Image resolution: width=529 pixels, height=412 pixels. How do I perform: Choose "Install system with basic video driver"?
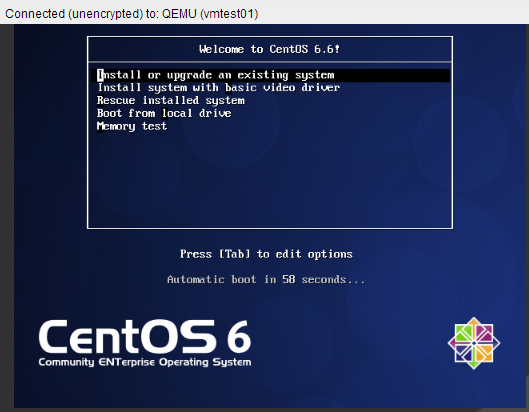218,88
